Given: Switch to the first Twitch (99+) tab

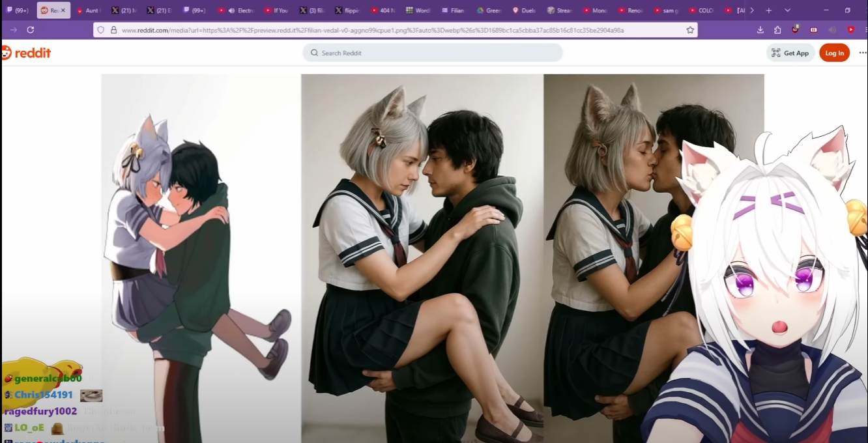Looking at the screenshot, I should (18, 10).
